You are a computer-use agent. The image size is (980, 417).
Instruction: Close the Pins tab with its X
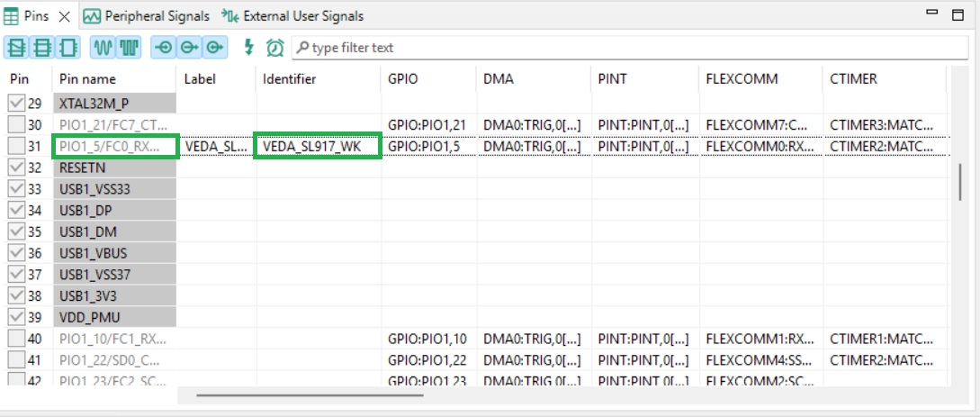click(x=64, y=17)
